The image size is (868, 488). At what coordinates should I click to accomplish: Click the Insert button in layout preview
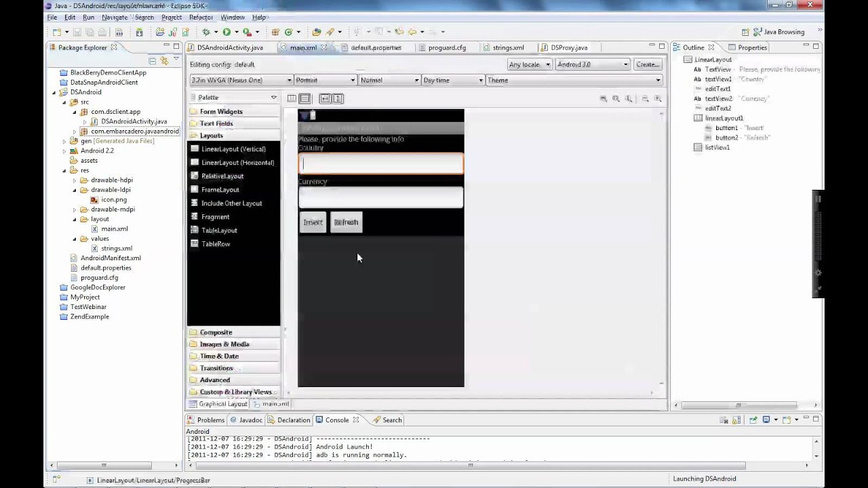313,222
